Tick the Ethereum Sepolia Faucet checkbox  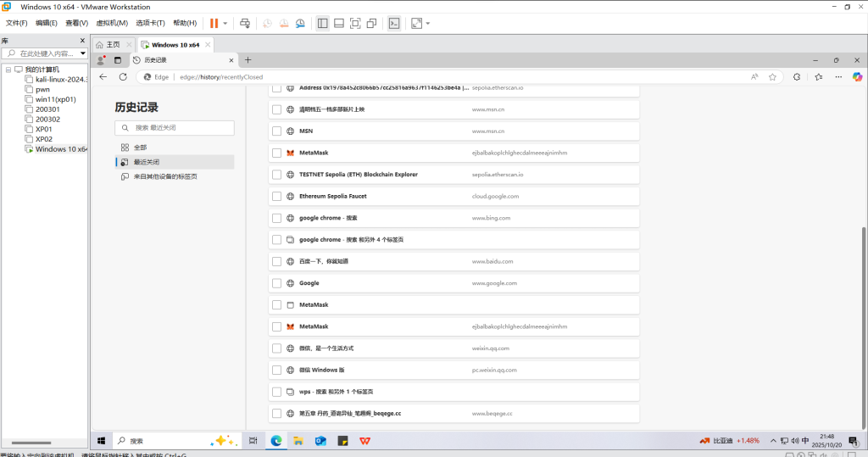tap(276, 196)
